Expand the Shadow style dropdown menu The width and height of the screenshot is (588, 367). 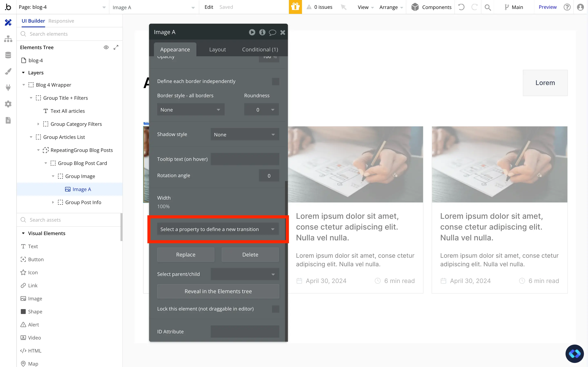[245, 134]
